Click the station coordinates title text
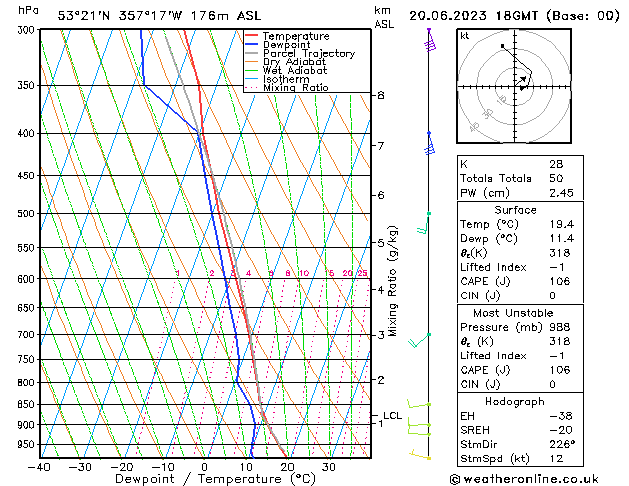Image resolution: width=629 pixels, height=486 pixels. [x=159, y=16]
